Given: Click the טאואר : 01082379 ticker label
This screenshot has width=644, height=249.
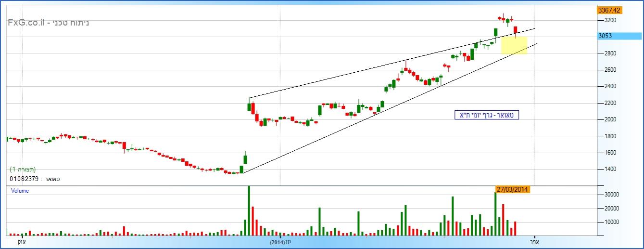Looking at the screenshot, I should click(x=35, y=179).
